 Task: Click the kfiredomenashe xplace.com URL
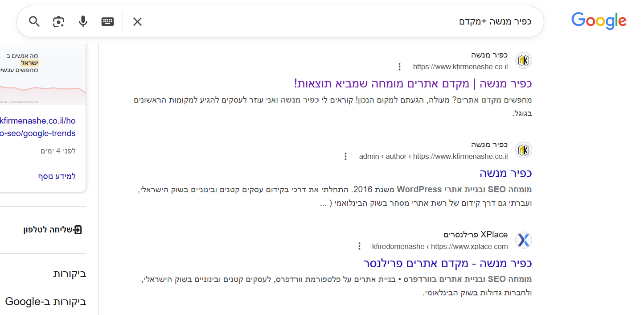pyautogui.click(x=440, y=246)
